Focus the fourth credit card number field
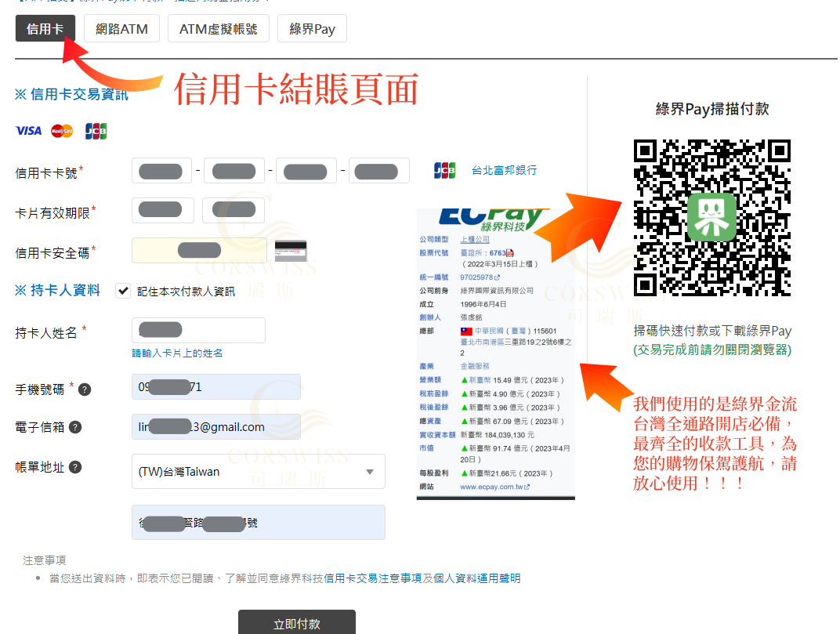The height and width of the screenshot is (634, 840). pyautogui.click(x=378, y=171)
